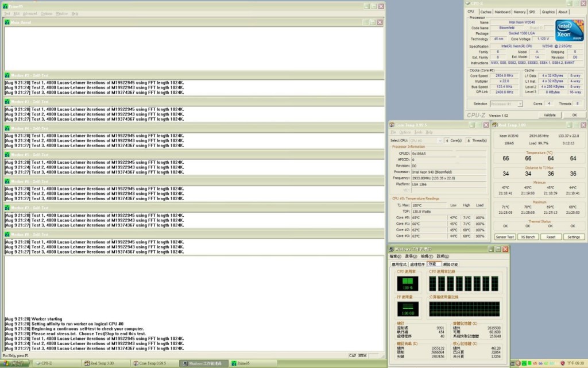This screenshot has width=588, height=368.
Task: Click the Validate button in CPU-Z
Action: click(550, 115)
